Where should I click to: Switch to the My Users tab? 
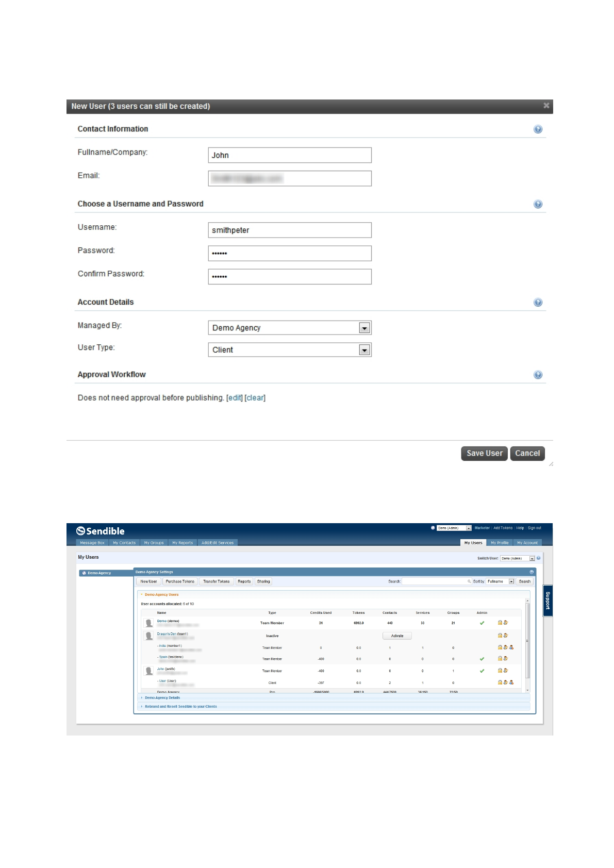pyautogui.click(x=473, y=543)
